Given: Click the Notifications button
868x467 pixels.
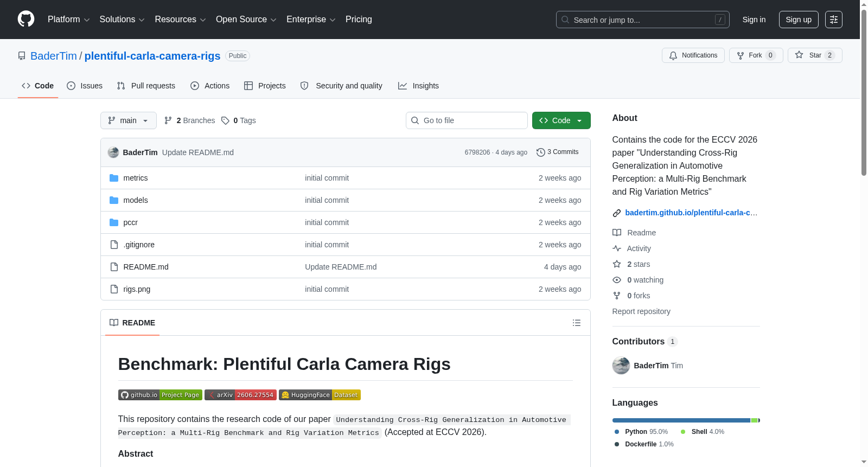Looking at the screenshot, I should [693, 55].
